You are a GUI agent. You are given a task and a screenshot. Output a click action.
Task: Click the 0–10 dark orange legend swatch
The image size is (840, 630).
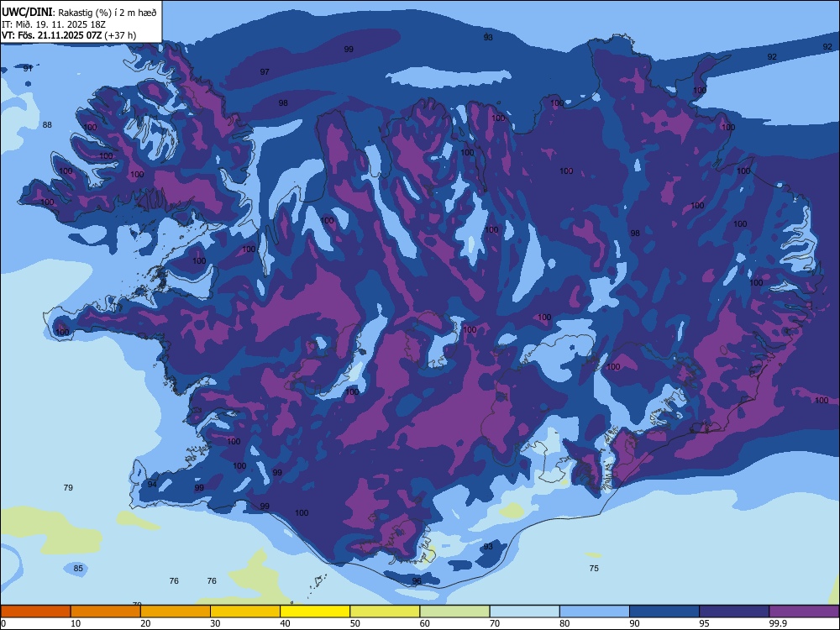(35, 612)
